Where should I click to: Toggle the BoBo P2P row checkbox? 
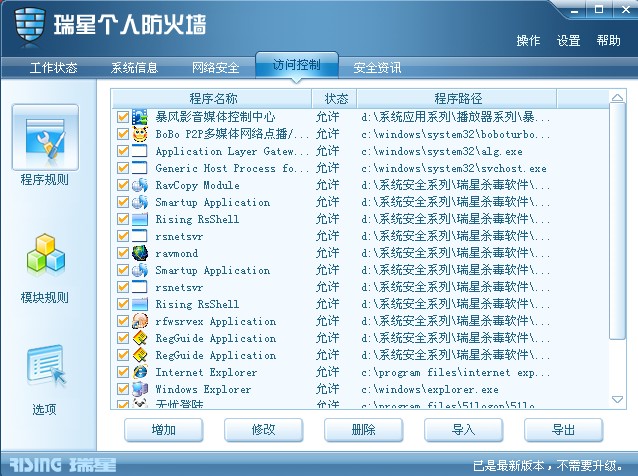click(x=122, y=134)
